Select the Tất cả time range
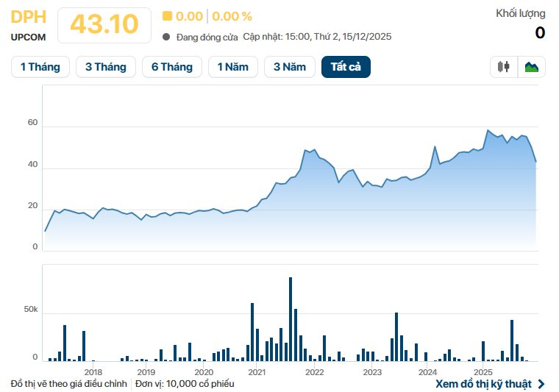The height and width of the screenshot is (392, 559). (x=346, y=67)
